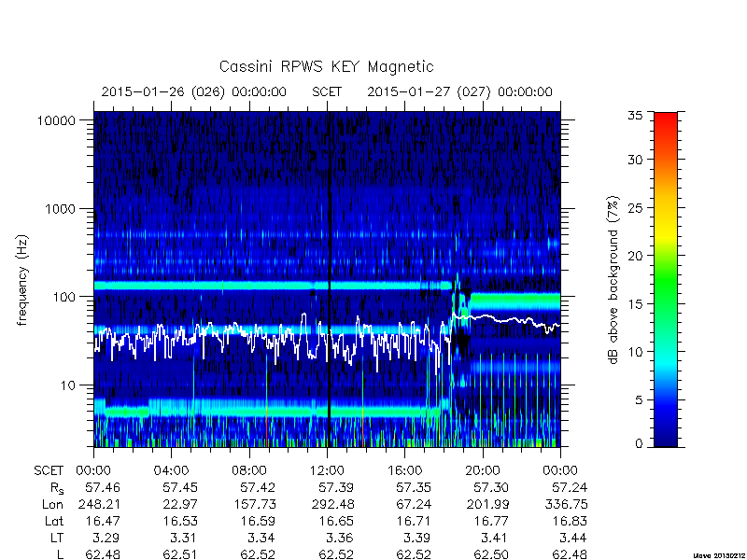The image size is (747, 560).
Task: Click the Lat value 16.47
Action: click(103, 522)
